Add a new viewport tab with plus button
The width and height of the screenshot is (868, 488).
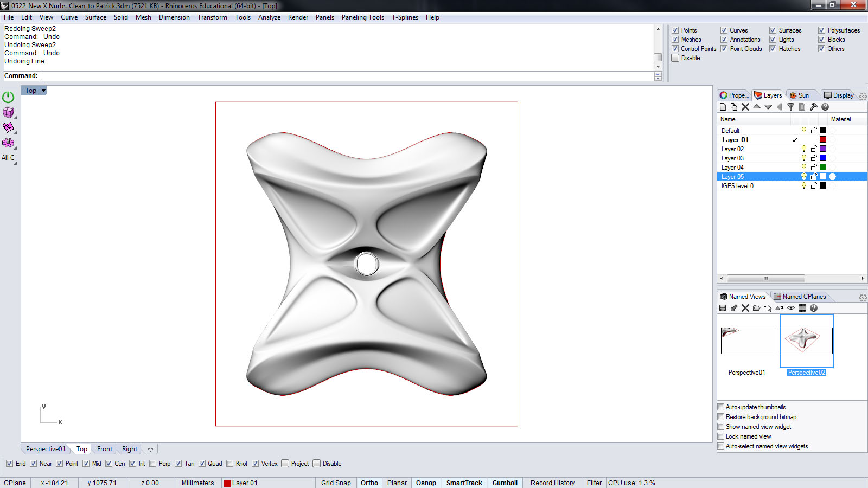tap(150, 449)
